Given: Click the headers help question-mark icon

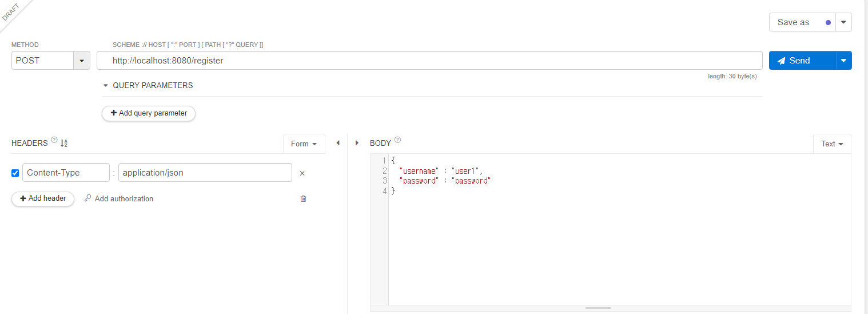Looking at the screenshot, I should (x=54, y=140).
